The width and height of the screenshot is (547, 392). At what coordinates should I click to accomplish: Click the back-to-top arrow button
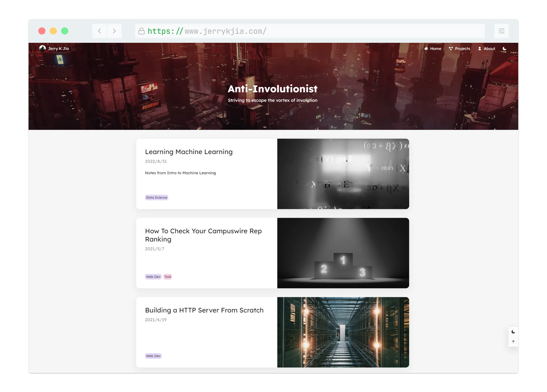513,342
